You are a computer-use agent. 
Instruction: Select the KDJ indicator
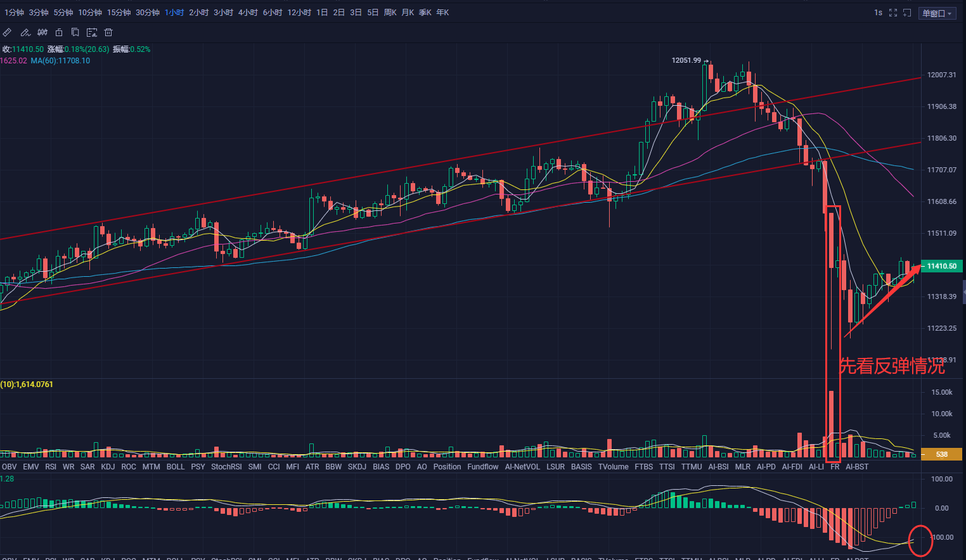(108, 467)
